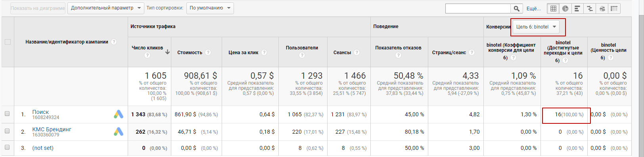Select total cost value 908,61 $
This screenshot has height=157, width=644.
(x=200, y=76)
